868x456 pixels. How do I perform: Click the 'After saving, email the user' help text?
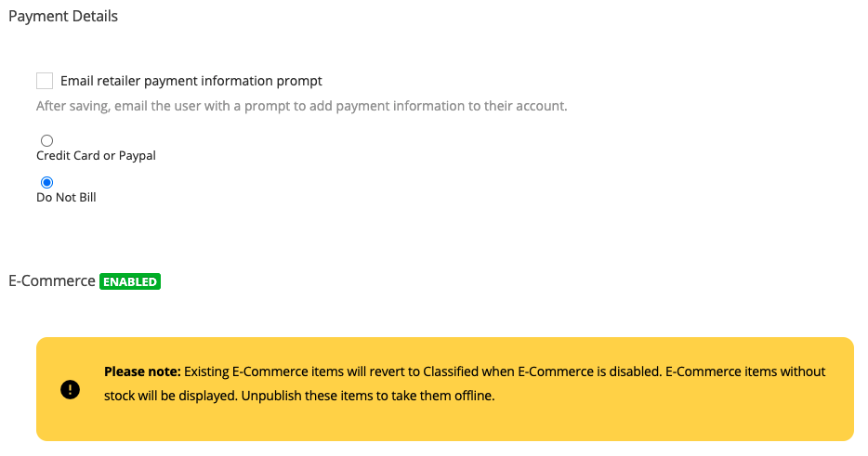(302, 106)
